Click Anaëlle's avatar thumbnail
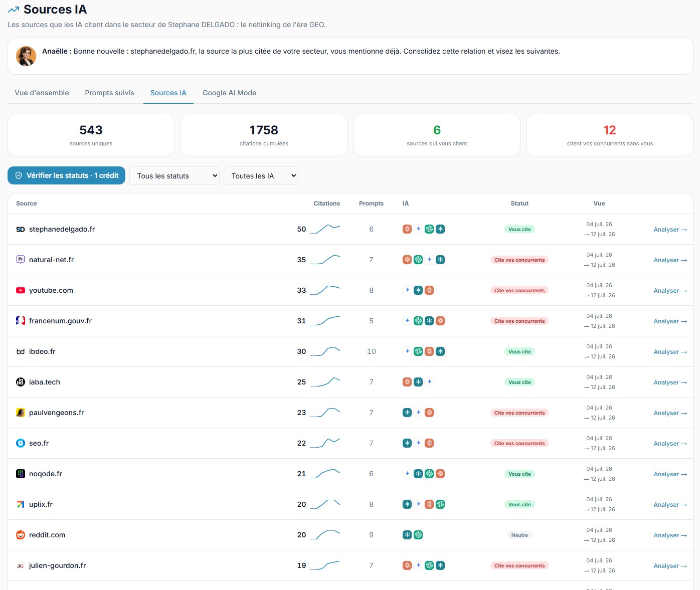Image resolution: width=700 pixels, height=590 pixels. tap(26, 56)
